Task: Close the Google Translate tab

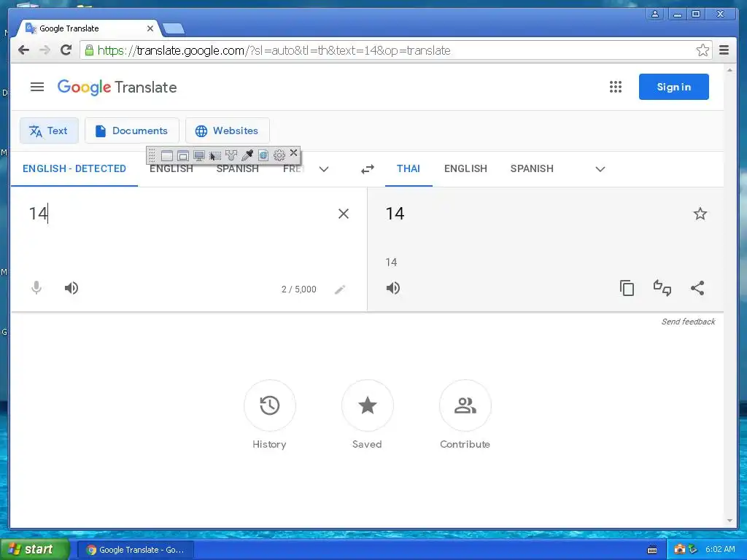Action: [x=150, y=28]
